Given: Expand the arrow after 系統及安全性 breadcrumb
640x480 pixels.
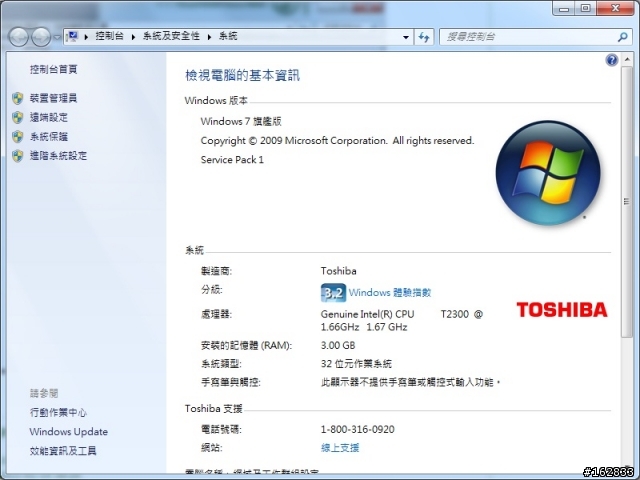Looking at the screenshot, I should point(209,37).
